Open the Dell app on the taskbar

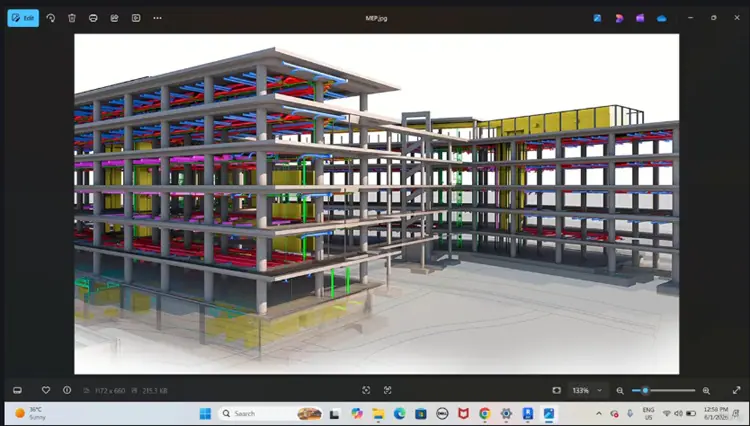click(442, 414)
